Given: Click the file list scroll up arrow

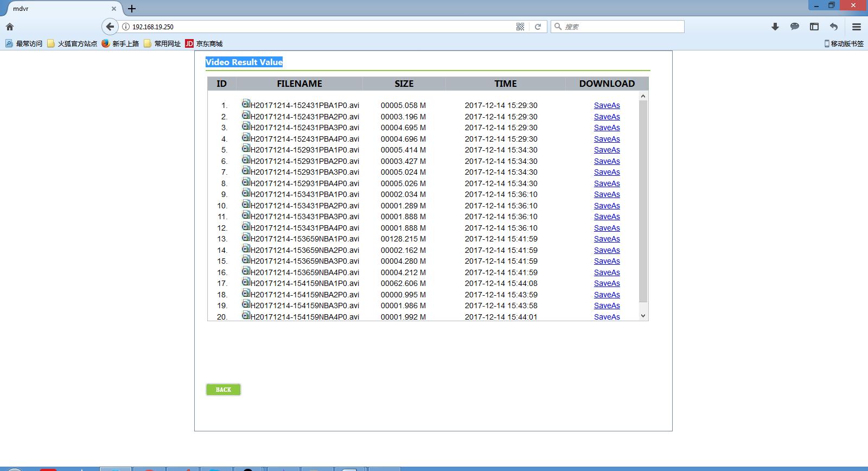Looking at the screenshot, I should (x=643, y=96).
